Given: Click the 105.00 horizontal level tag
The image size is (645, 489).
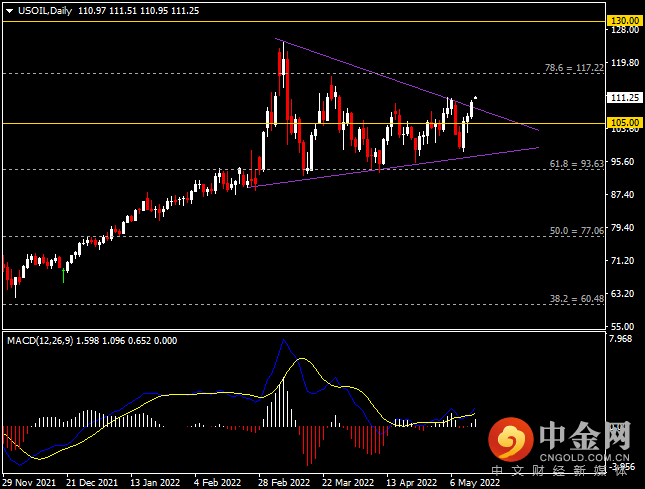Looking at the screenshot, I should (x=624, y=123).
